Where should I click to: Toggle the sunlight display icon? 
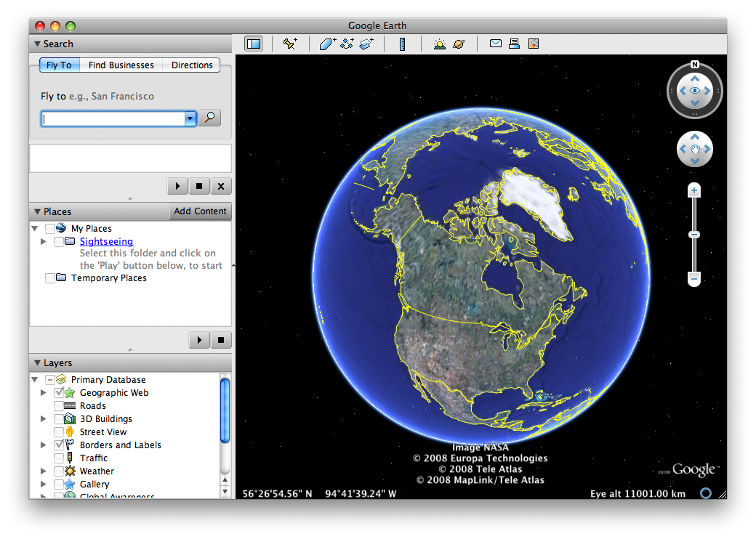tap(439, 44)
